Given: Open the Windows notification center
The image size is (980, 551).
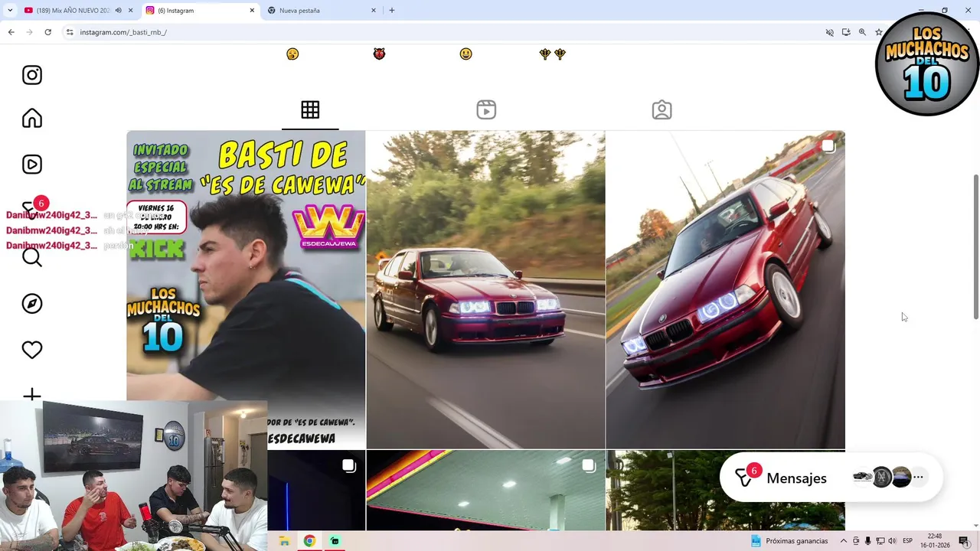Looking at the screenshot, I should (964, 541).
